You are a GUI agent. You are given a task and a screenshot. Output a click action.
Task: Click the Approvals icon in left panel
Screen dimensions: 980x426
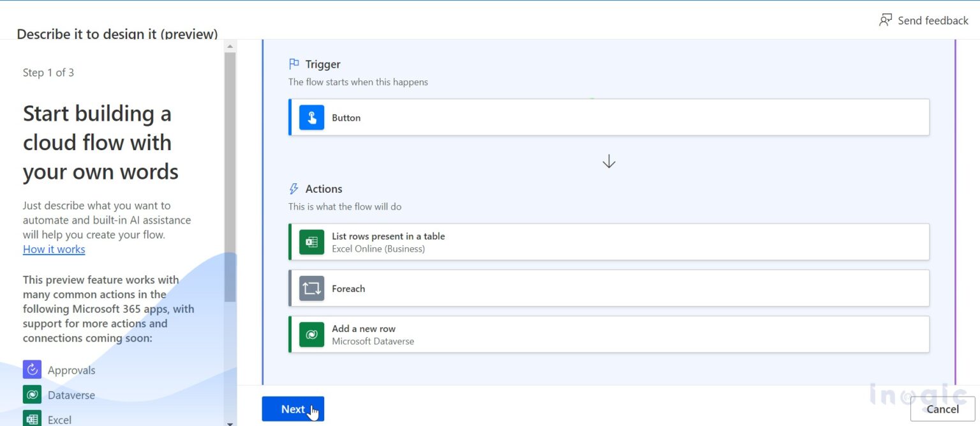click(32, 370)
